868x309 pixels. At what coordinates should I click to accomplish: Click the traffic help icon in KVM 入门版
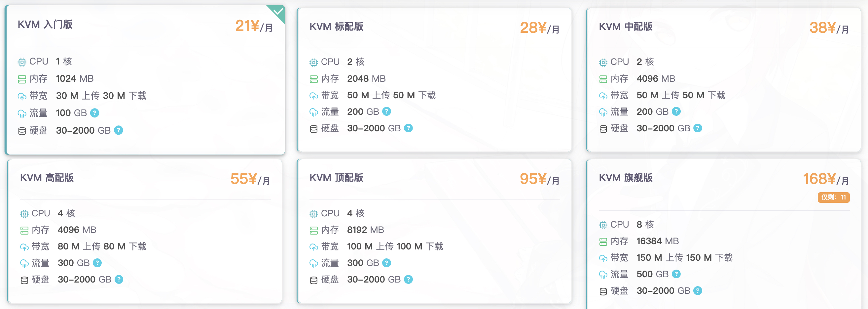[95, 113]
